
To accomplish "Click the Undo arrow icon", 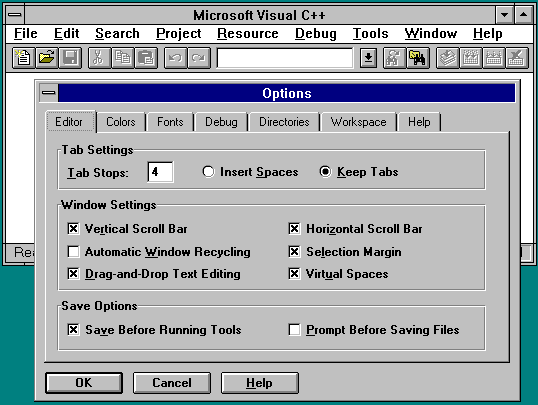I will point(175,58).
